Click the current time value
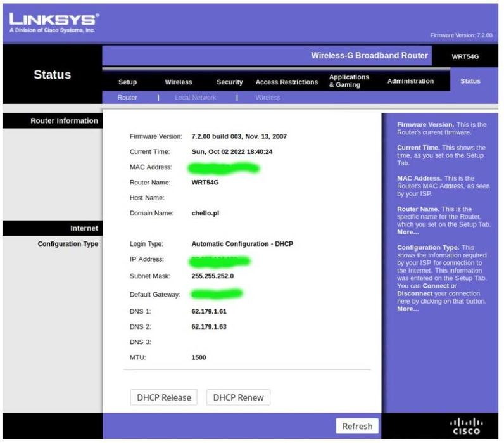The image size is (504, 443). pyautogui.click(x=232, y=152)
